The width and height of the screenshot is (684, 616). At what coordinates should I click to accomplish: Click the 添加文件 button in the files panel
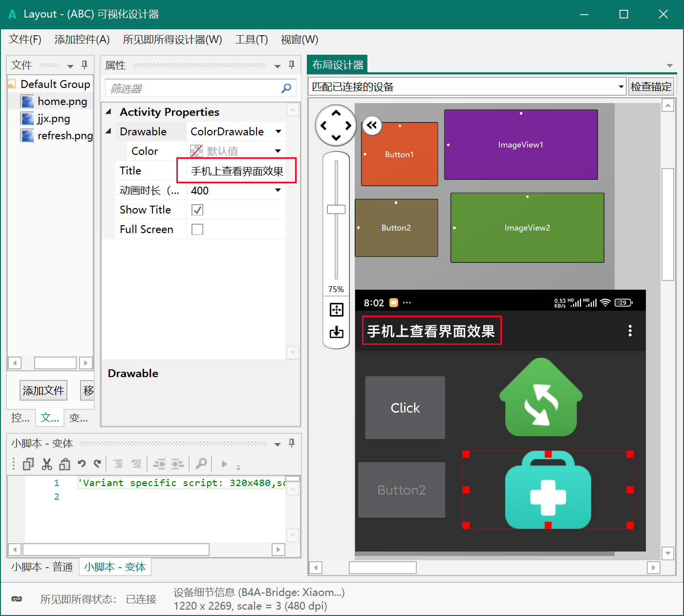point(43,390)
